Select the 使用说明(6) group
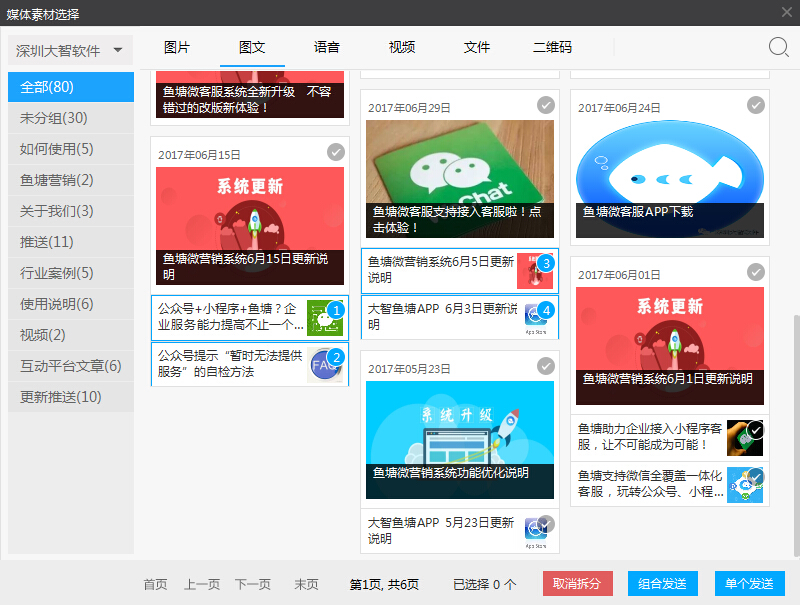Viewport: 800px width, 605px height. tap(71, 304)
